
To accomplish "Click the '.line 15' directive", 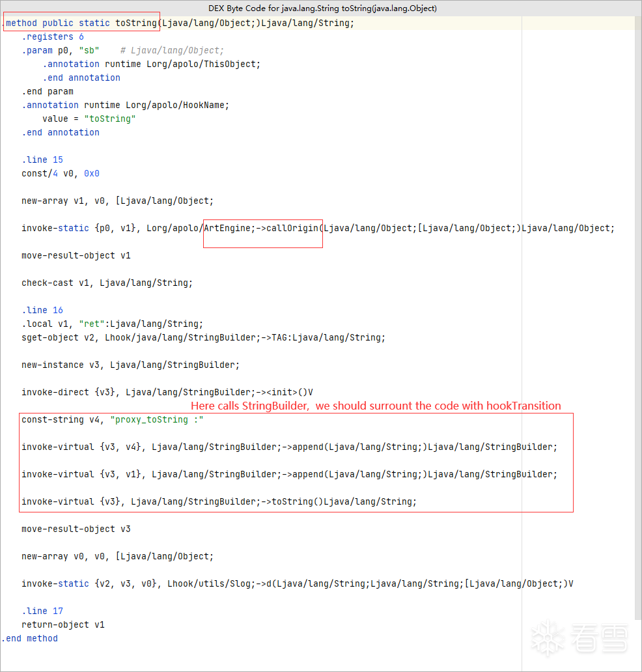I will pos(42,160).
